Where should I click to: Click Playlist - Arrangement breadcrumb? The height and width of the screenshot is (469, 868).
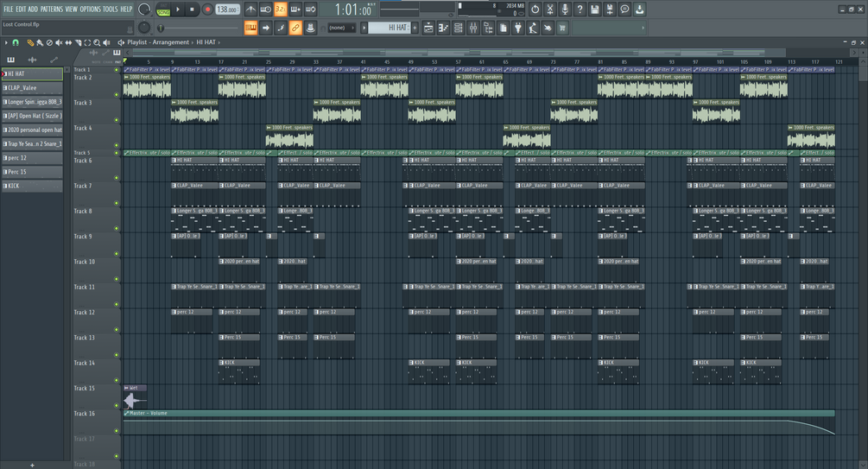pos(158,42)
